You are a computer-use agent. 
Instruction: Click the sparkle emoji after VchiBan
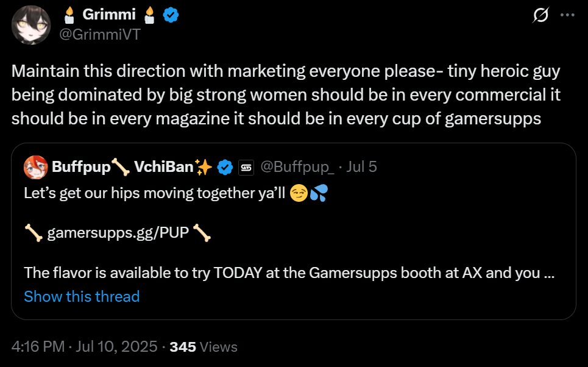click(202, 166)
